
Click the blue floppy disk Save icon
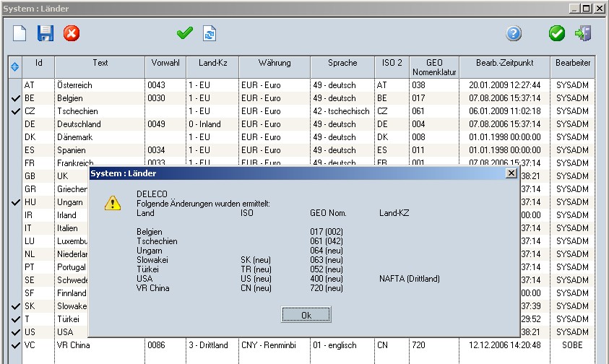[x=46, y=33]
